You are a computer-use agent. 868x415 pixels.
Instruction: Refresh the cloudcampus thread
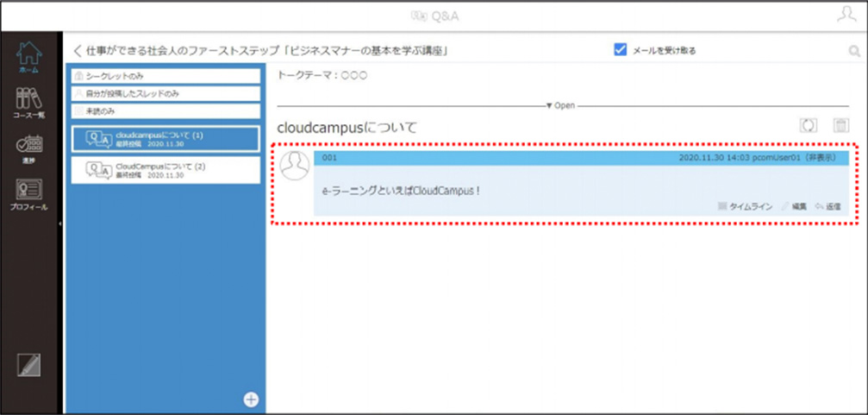809,125
